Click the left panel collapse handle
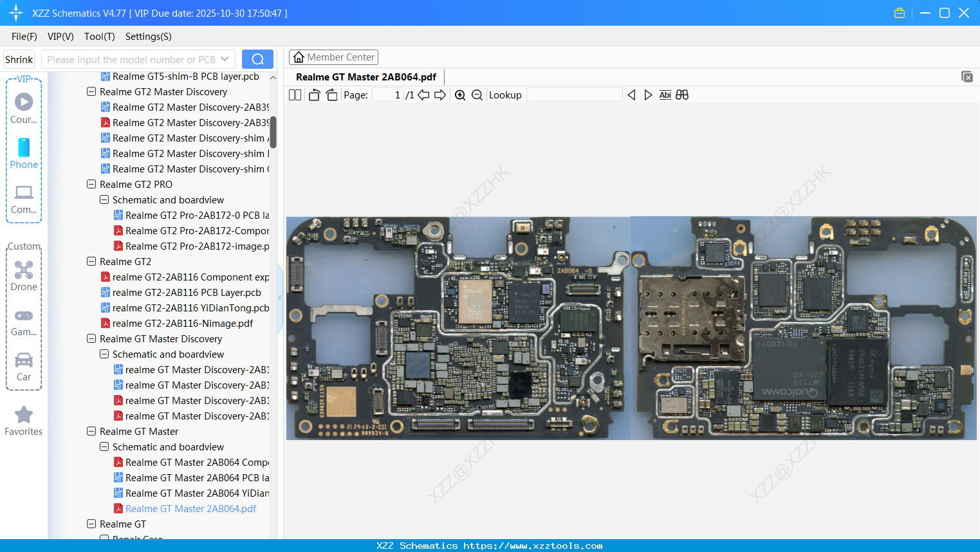 (x=280, y=298)
